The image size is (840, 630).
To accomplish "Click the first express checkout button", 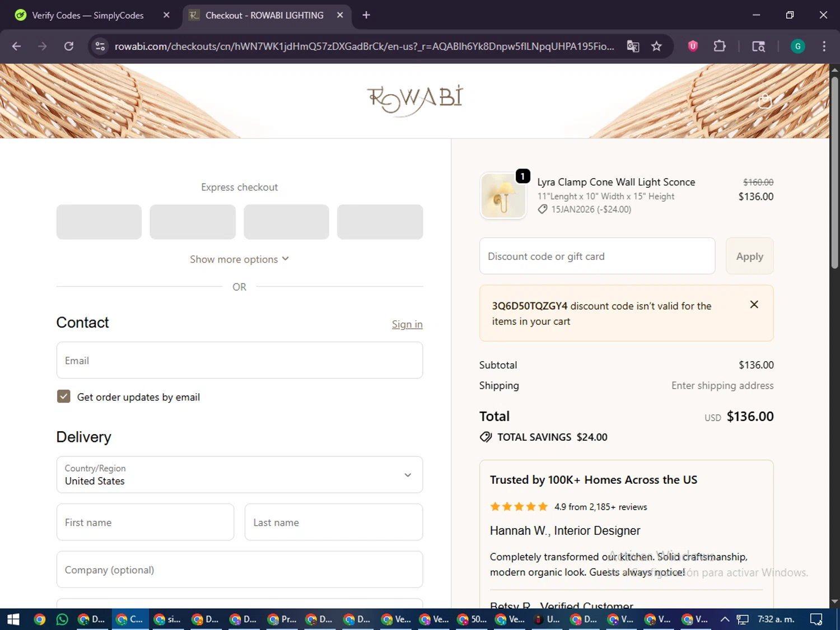I will [99, 222].
